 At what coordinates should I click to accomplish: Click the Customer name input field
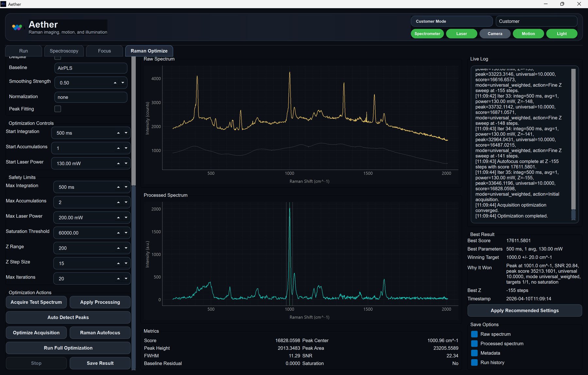pos(536,21)
